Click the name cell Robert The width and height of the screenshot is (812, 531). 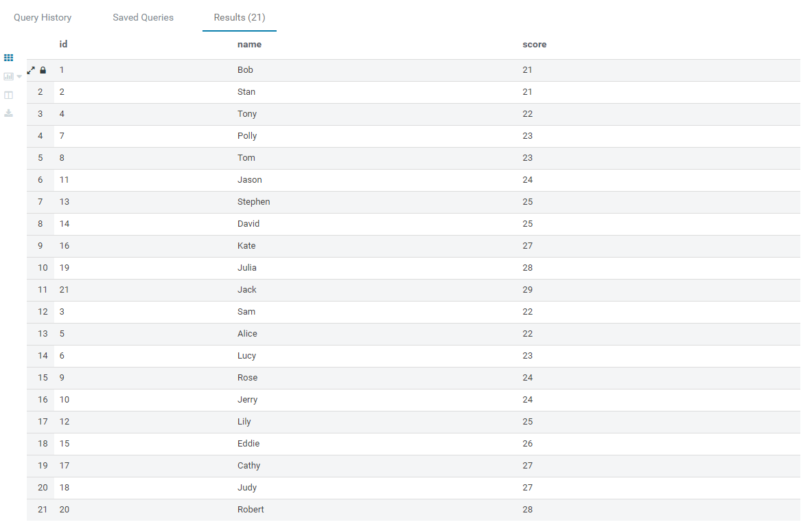(251, 510)
